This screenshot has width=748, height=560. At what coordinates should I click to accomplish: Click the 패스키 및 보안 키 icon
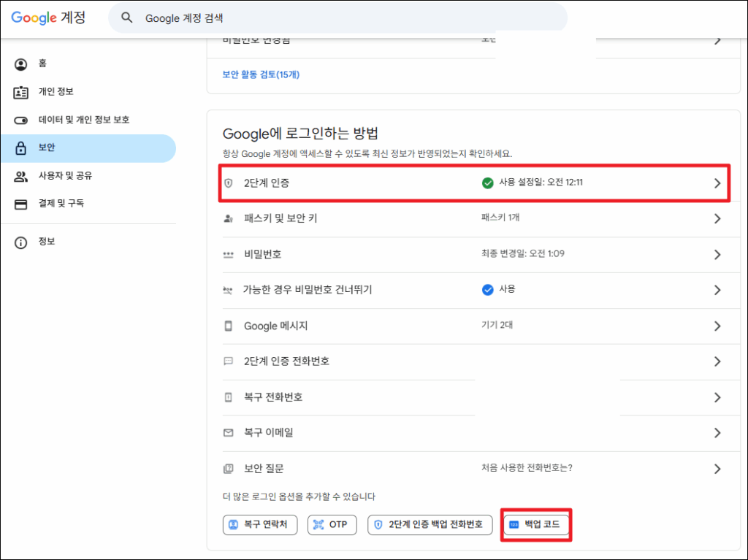click(229, 218)
